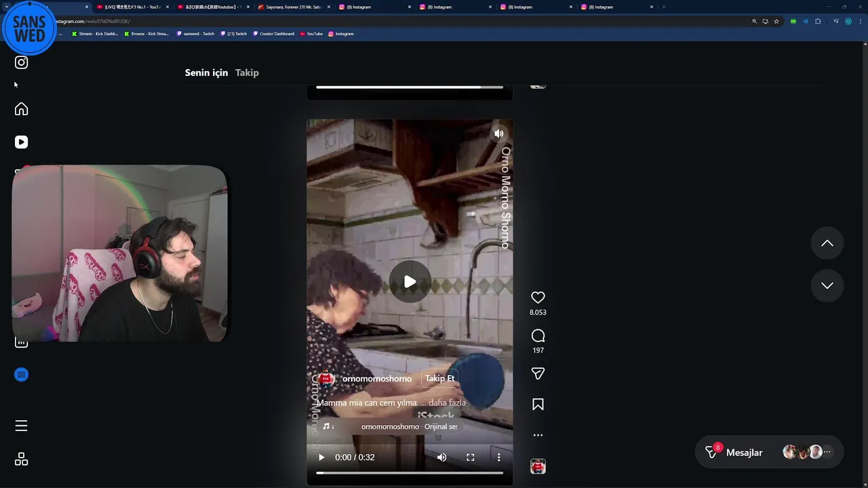Image resolution: width=868 pixels, height=488 pixels.
Task: Click the Instagram logo in the sidebar
Action: tap(21, 62)
